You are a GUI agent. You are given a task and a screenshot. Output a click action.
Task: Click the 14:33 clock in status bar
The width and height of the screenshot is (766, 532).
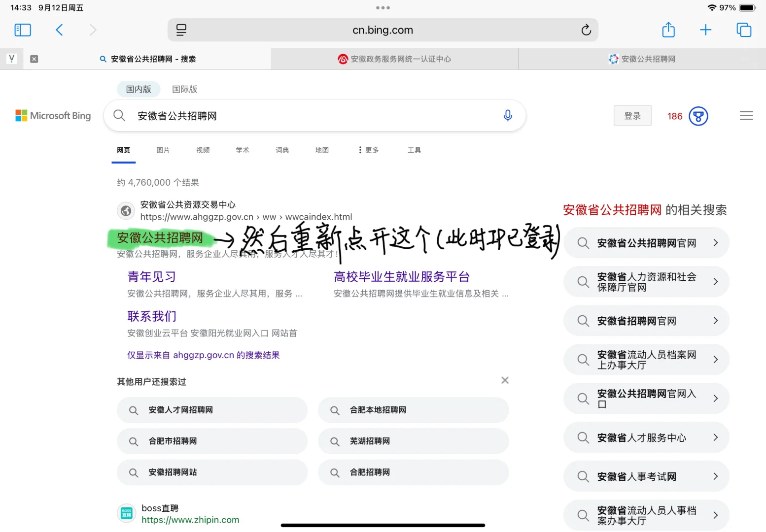(x=21, y=8)
